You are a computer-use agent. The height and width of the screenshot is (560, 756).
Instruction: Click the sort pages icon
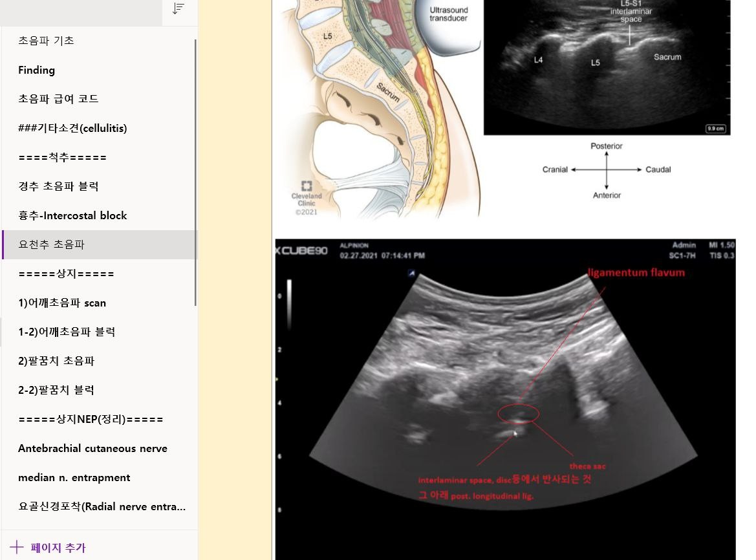[x=178, y=8]
